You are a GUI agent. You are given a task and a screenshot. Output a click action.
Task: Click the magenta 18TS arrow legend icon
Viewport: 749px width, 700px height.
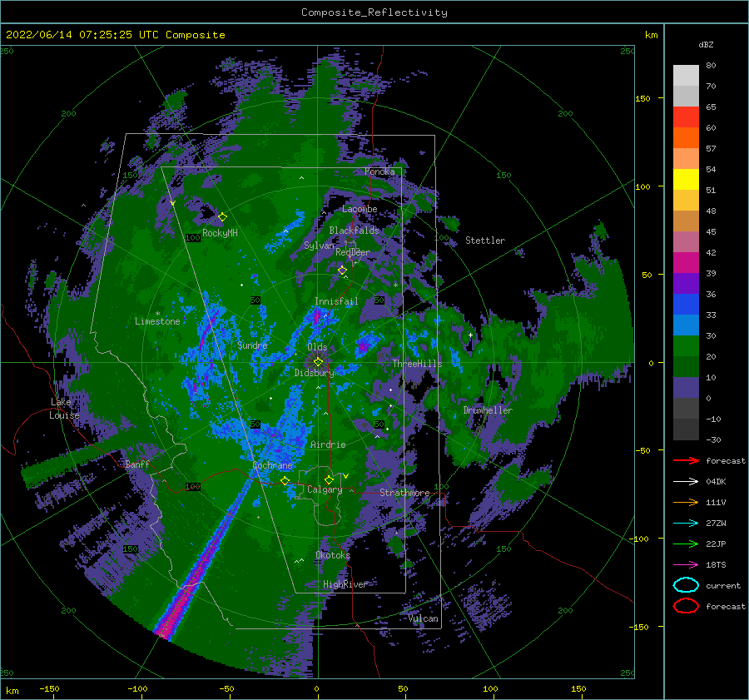pos(686,565)
